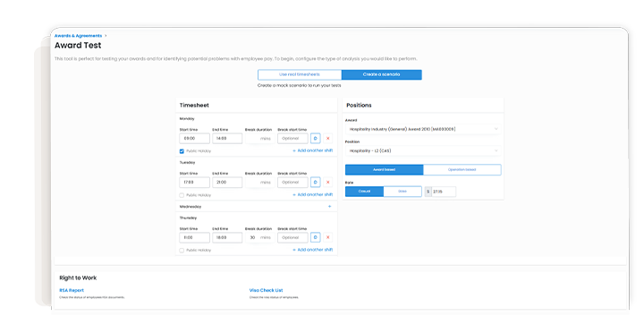Delete Monday's shift with the red X

pos(327,139)
